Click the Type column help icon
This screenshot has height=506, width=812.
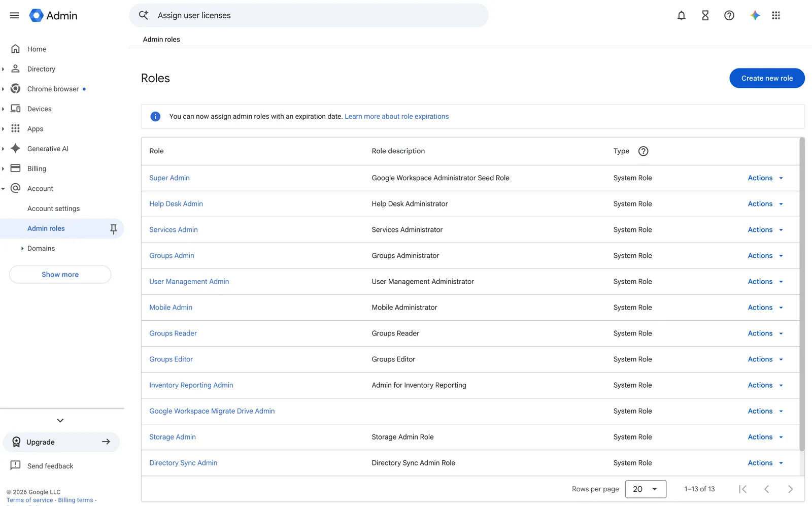click(643, 151)
